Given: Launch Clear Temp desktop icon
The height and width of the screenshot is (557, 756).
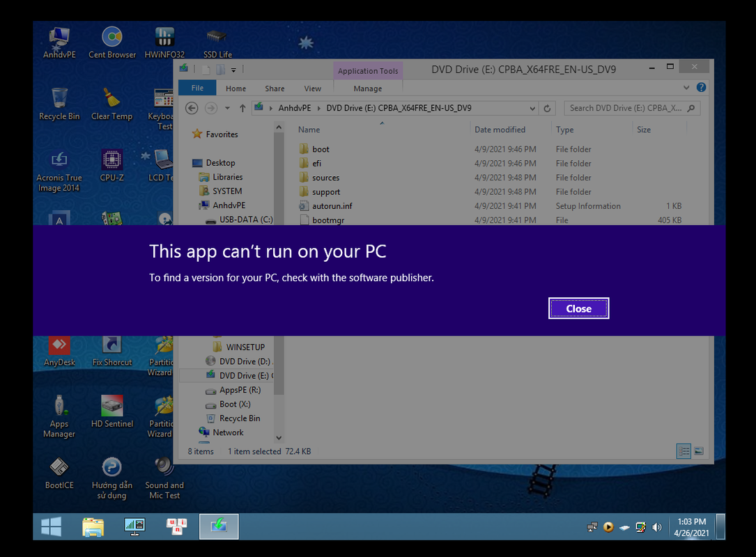Looking at the screenshot, I should click(112, 104).
